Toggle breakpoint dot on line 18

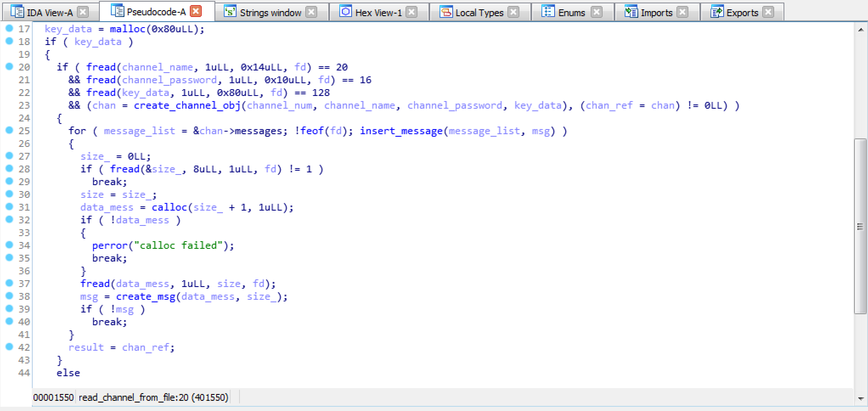[9, 41]
